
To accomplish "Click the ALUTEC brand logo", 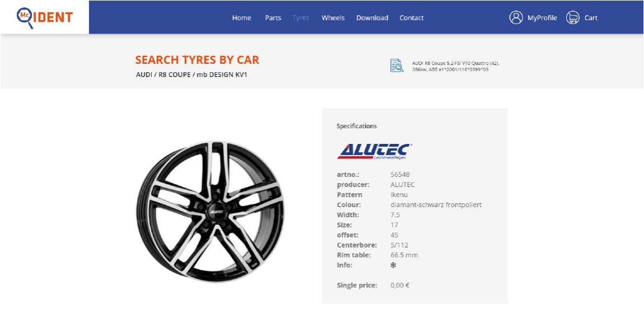I will tap(375, 151).
